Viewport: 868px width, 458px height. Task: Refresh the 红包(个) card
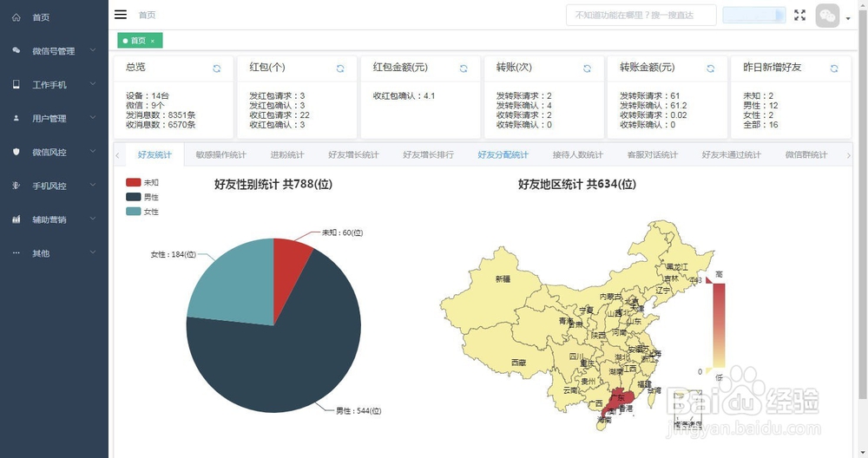coord(340,69)
